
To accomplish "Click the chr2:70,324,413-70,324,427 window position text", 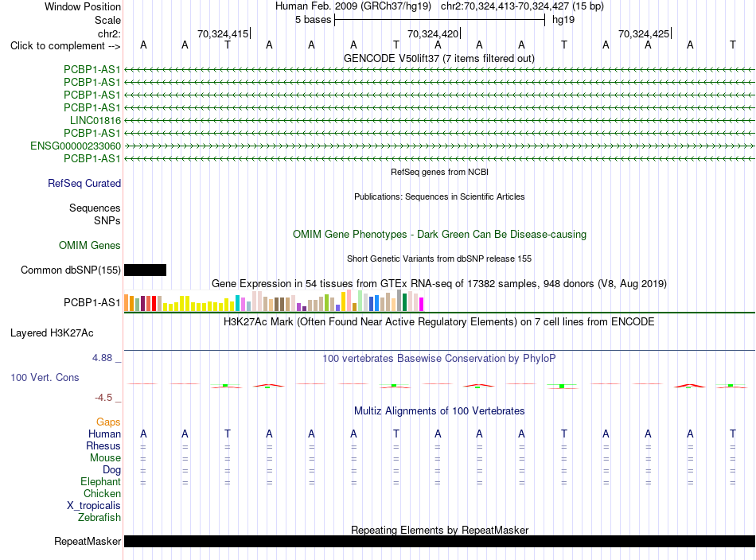I will pos(522,6).
